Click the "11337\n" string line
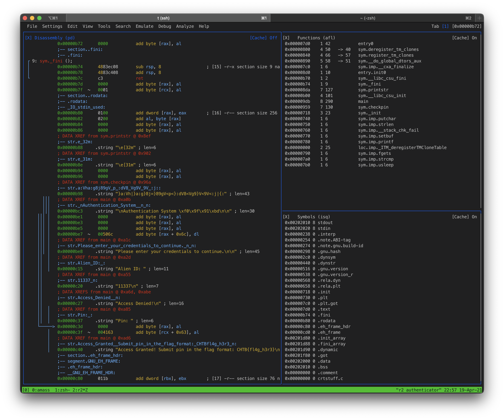The width and height of the screenshot is (504, 420). point(108,286)
